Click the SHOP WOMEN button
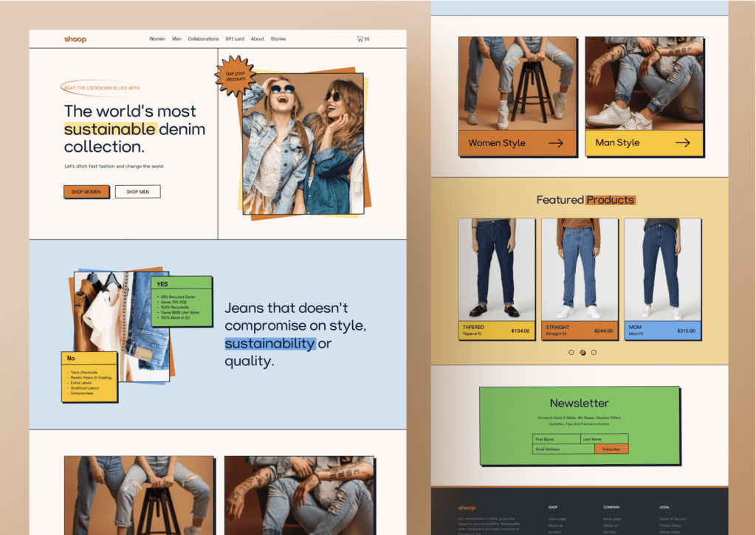Viewport: 756px width, 535px height. (86, 192)
